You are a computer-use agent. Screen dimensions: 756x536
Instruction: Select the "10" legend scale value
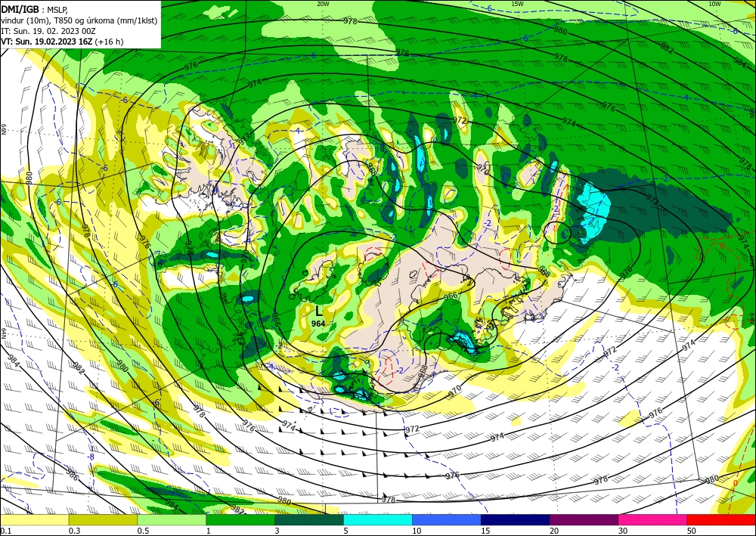pyautogui.click(x=417, y=531)
